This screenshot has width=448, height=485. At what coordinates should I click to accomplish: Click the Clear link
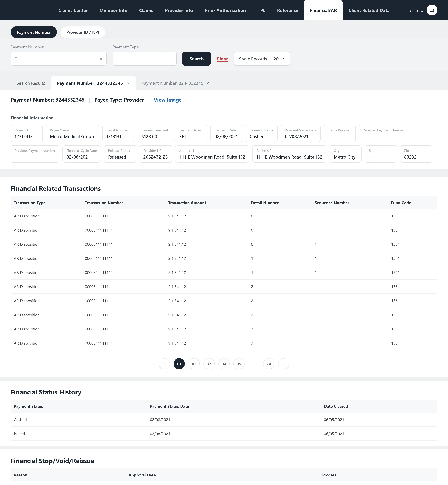[x=222, y=59]
